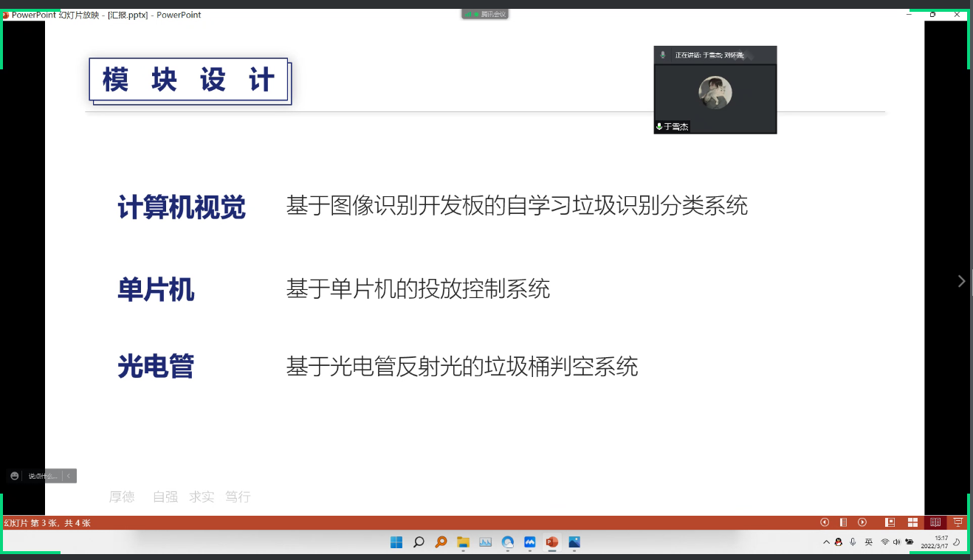The height and width of the screenshot is (560, 973).
Task: Select the Reading View icon
Action: [x=935, y=522]
